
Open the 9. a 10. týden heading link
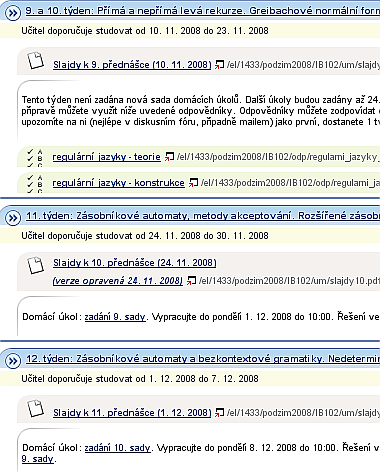203,11
